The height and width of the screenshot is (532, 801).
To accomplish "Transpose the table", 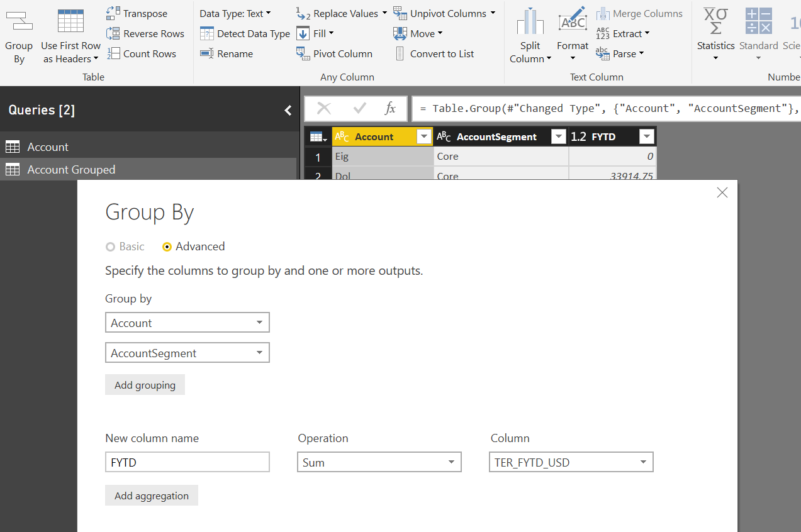I will point(137,13).
